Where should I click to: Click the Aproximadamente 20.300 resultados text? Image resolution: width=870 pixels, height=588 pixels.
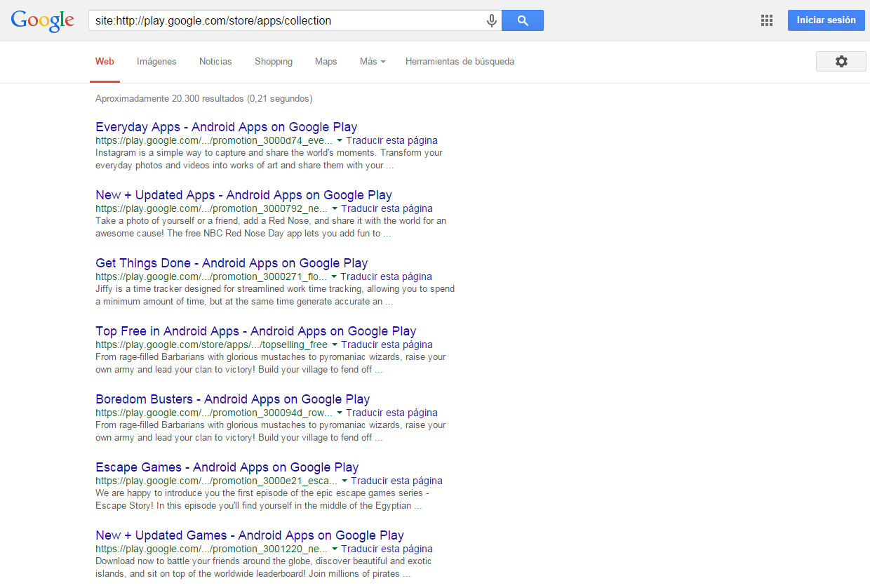204,99
